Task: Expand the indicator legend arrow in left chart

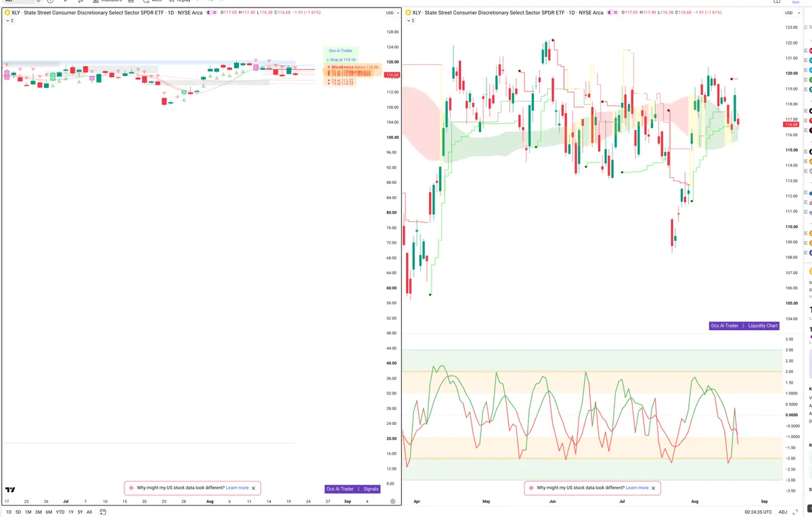Action: 9,21
